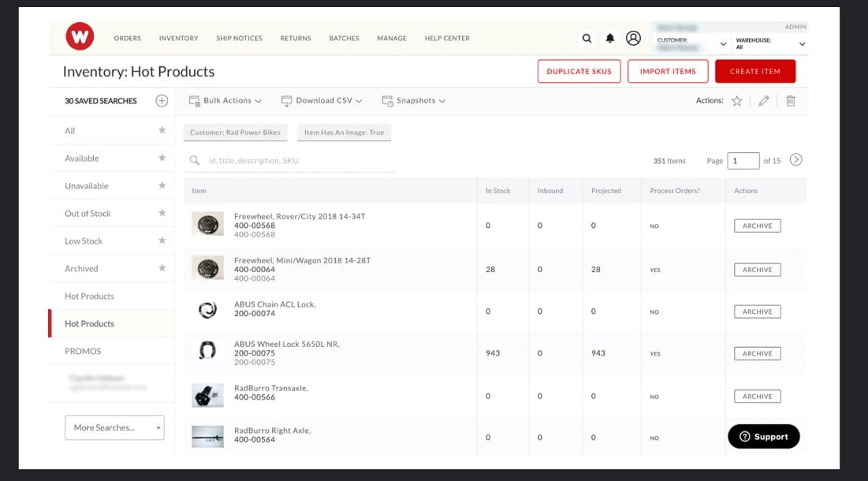Open the More Searches dropdown
The width and height of the screenshot is (868, 481).
pos(114,427)
